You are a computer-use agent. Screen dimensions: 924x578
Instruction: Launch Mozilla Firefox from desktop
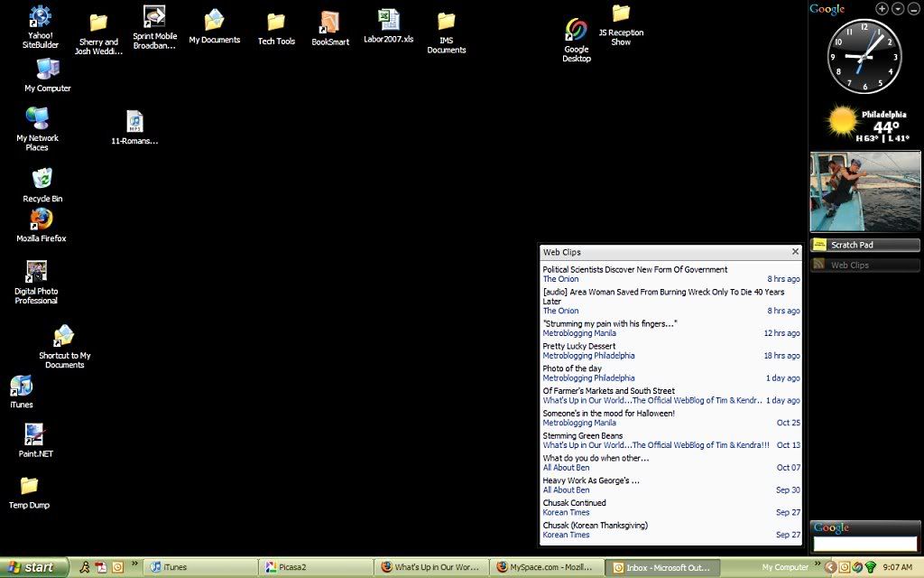(42, 225)
